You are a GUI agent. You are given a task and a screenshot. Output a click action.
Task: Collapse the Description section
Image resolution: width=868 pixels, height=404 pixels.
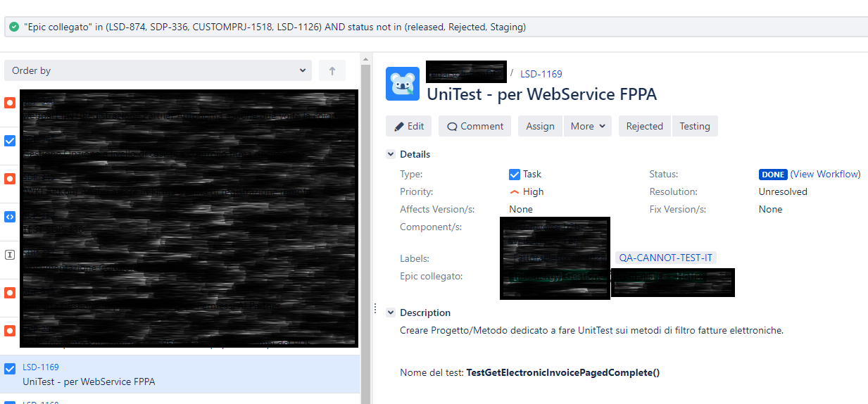391,313
